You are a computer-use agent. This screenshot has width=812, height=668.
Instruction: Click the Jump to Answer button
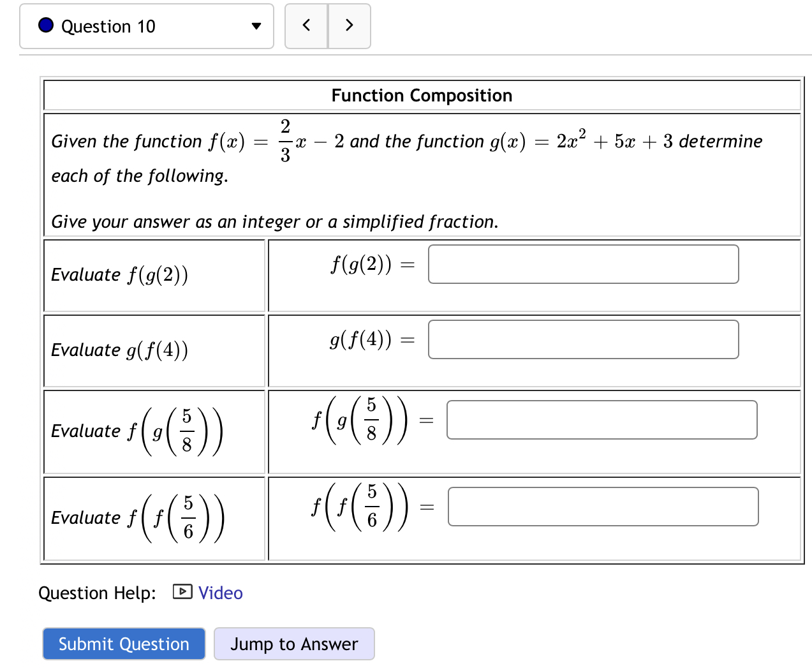coord(294,644)
